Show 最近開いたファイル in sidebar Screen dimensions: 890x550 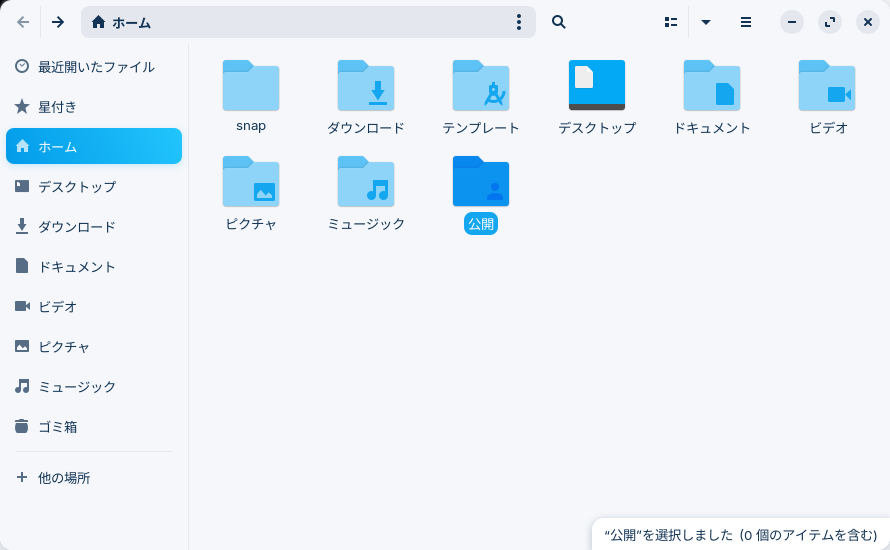point(94,66)
